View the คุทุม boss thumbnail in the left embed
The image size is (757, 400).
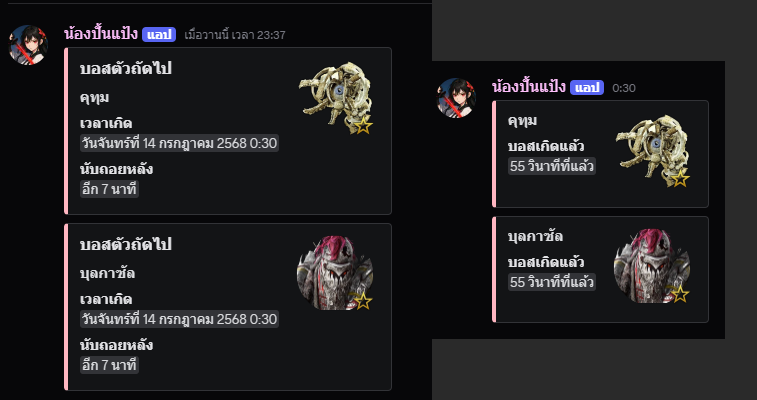(x=336, y=98)
